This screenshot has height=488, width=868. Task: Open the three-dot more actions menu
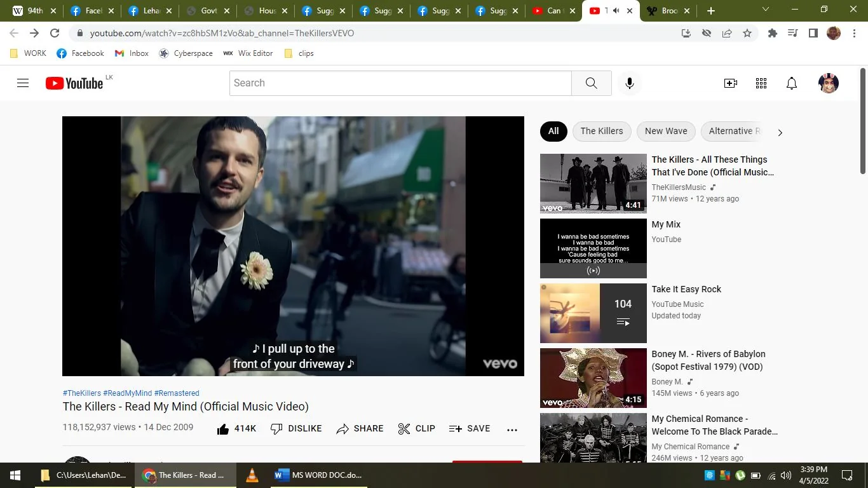click(512, 430)
